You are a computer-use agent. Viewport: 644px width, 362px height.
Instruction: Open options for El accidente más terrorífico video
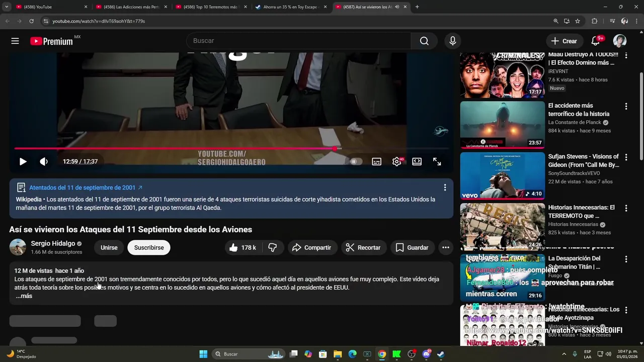(626, 106)
